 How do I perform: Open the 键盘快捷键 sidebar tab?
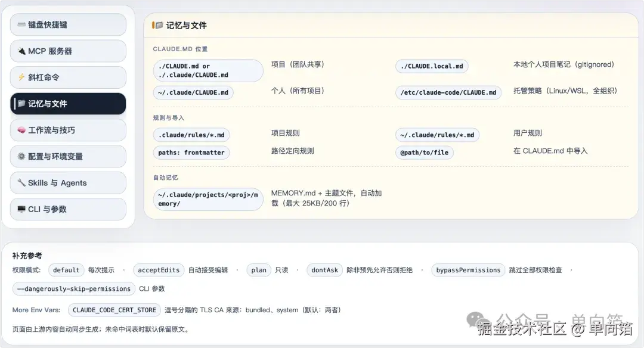click(x=68, y=24)
